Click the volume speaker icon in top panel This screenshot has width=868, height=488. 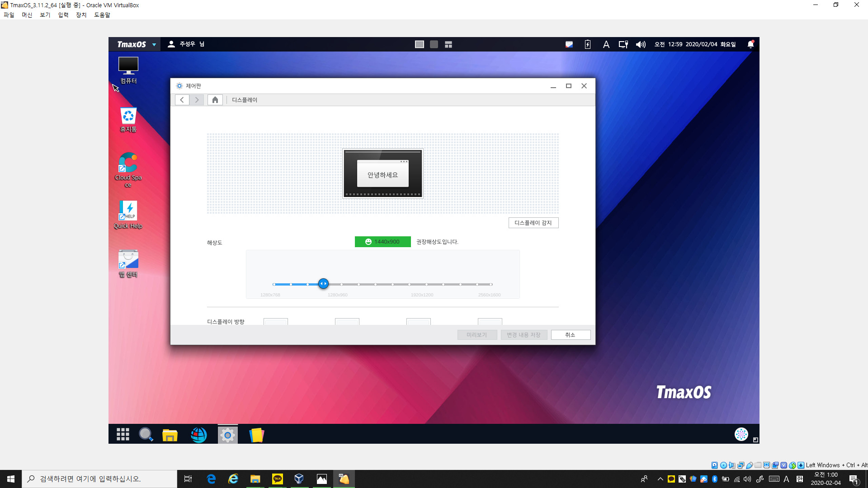pyautogui.click(x=641, y=44)
